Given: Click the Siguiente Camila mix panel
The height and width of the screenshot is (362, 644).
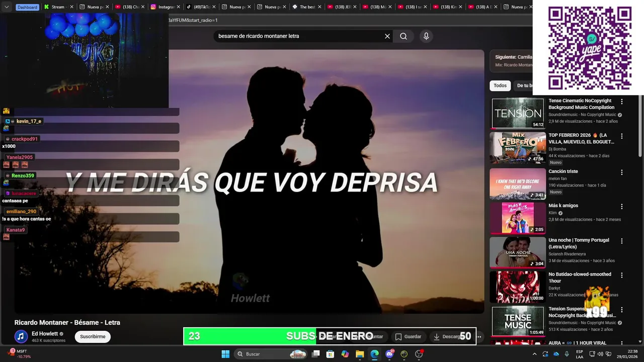Looking at the screenshot, I should pyautogui.click(x=511, y=61).
